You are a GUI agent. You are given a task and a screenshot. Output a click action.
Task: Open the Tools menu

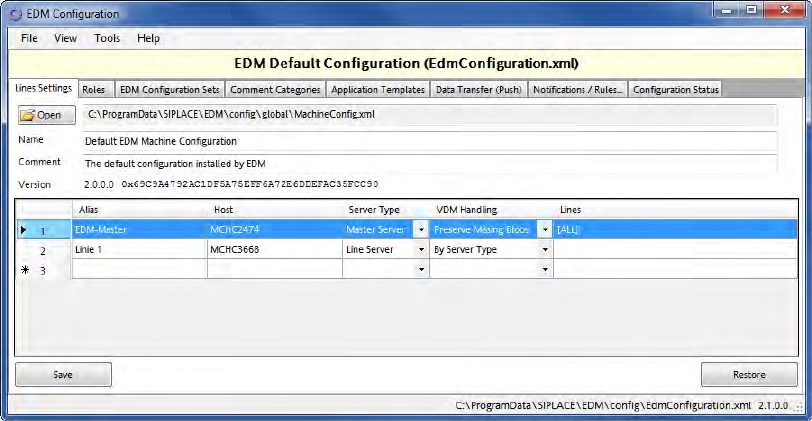point(107,38)
